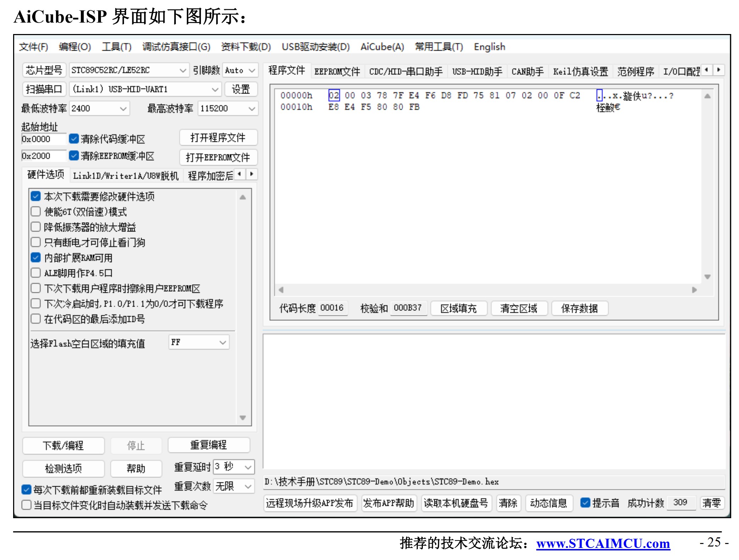Screen dimensions: 739x560
Task: Switch to Keil仿真设置 tab
Action: 581,72
